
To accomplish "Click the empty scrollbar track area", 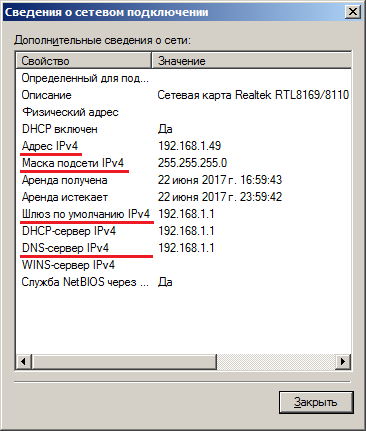I will click(276, 361).
